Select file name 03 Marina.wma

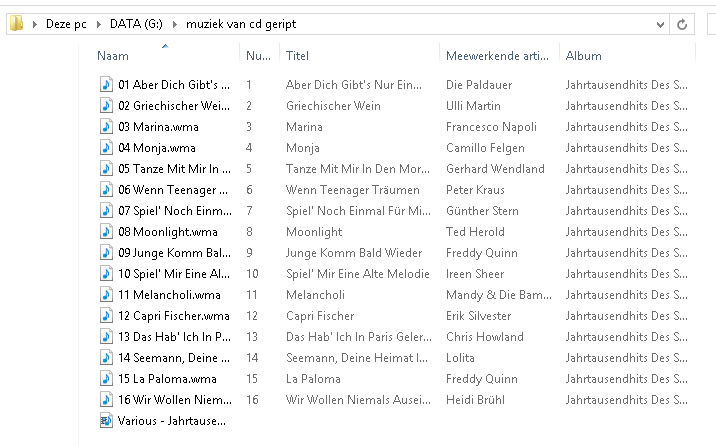pos(158,126)
